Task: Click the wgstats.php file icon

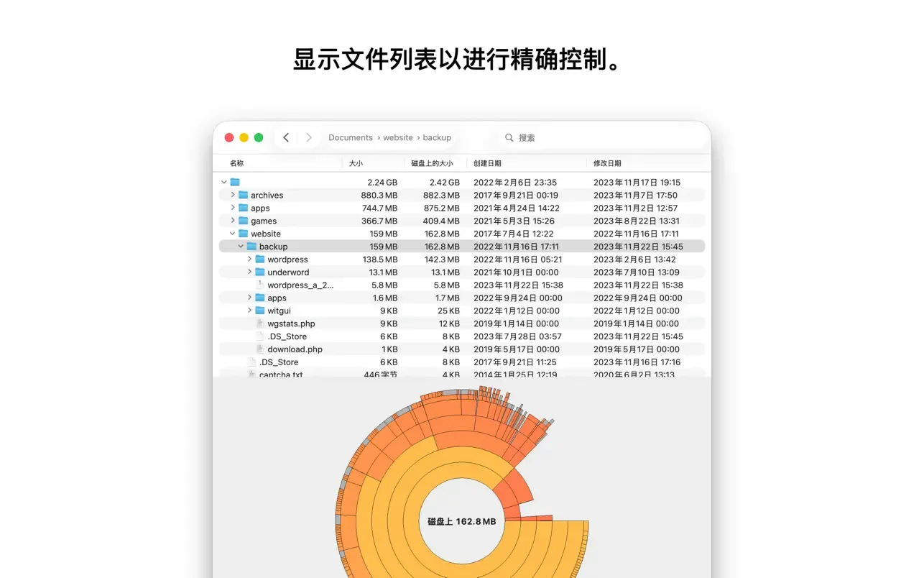Action: tap(260, 324)
